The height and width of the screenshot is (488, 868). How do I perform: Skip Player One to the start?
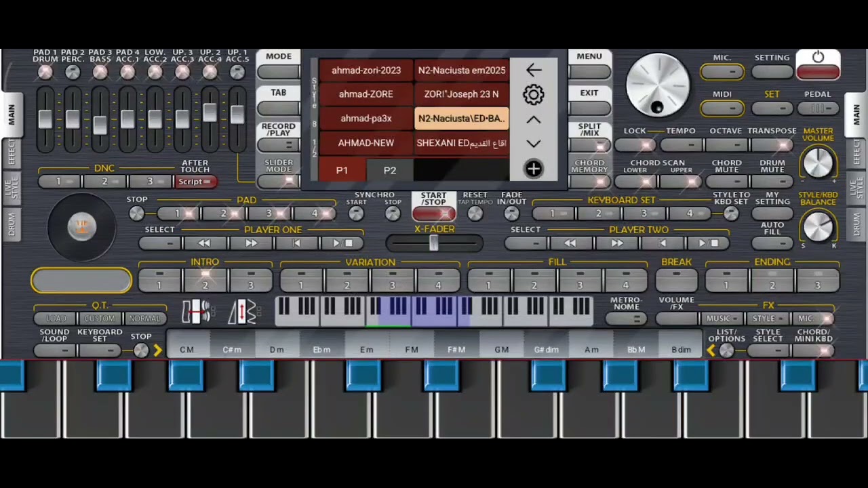pos(296,243)
